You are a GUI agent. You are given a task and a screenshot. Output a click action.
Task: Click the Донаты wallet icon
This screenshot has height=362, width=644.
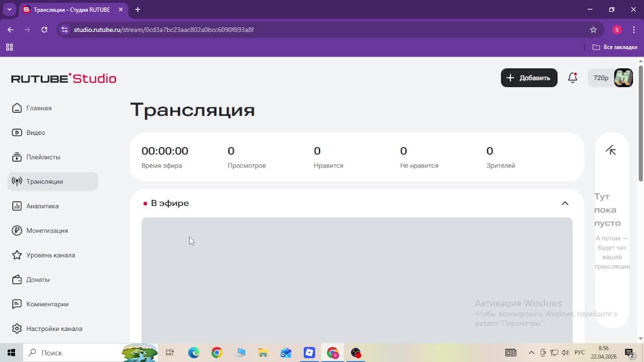[17, 280]
